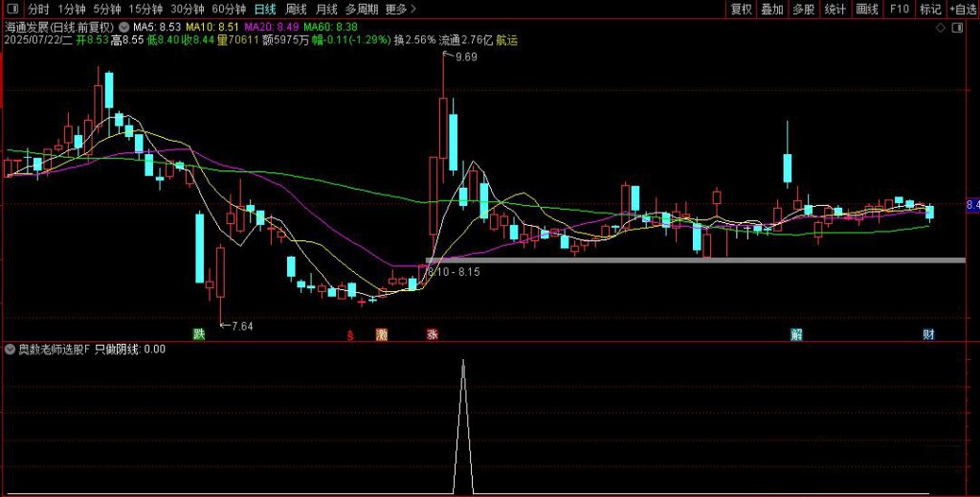Open the 画线 drawing tools
This screenshot has width=980, height=497.
pos(867,9)
